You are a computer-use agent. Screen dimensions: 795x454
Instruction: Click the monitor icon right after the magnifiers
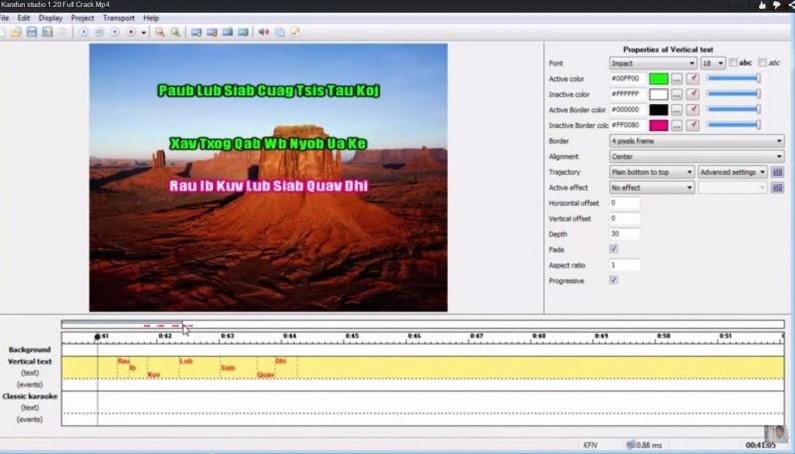(x=196, y=32)
